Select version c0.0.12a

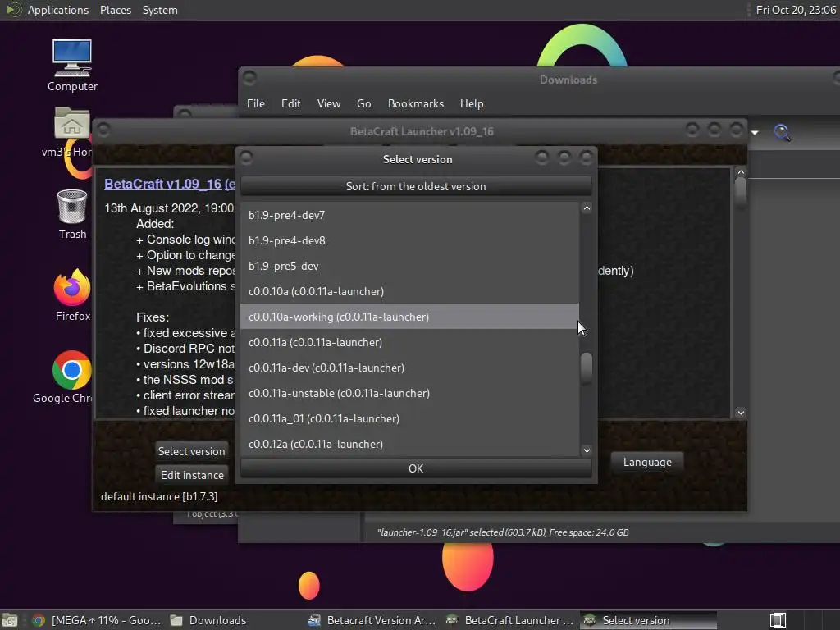coord(409,444)
